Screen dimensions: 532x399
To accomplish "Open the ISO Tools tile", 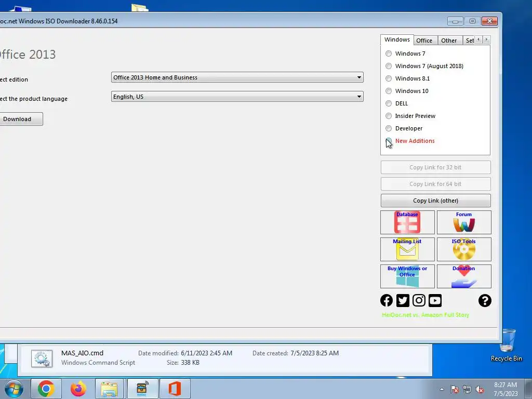I will pyautogui.click(x=464, y=249).
